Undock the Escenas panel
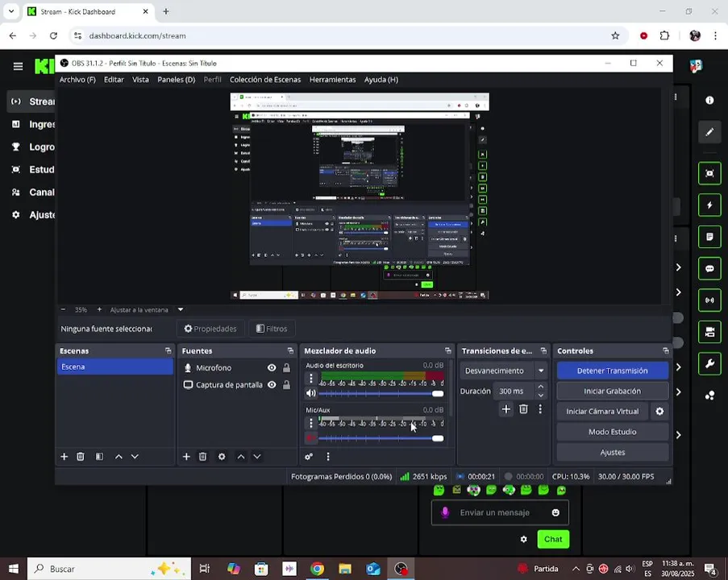 point(168,350)
